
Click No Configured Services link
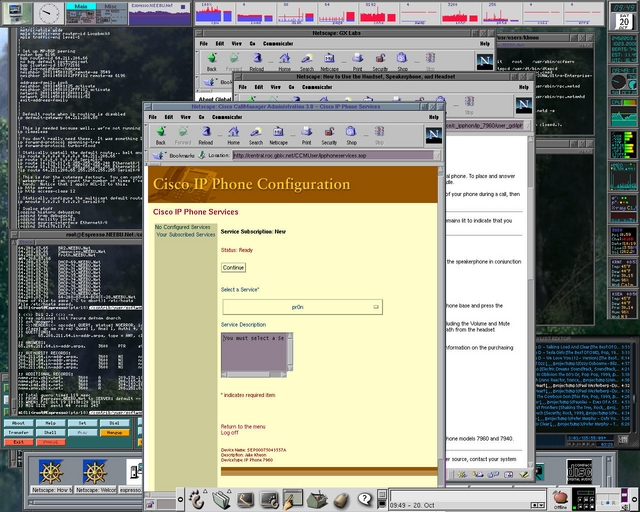182,227
